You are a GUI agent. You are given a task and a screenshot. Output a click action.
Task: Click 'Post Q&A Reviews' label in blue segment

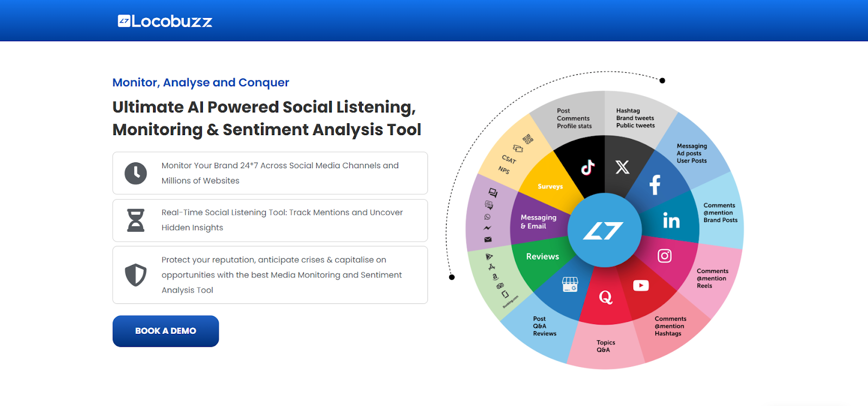544,326
